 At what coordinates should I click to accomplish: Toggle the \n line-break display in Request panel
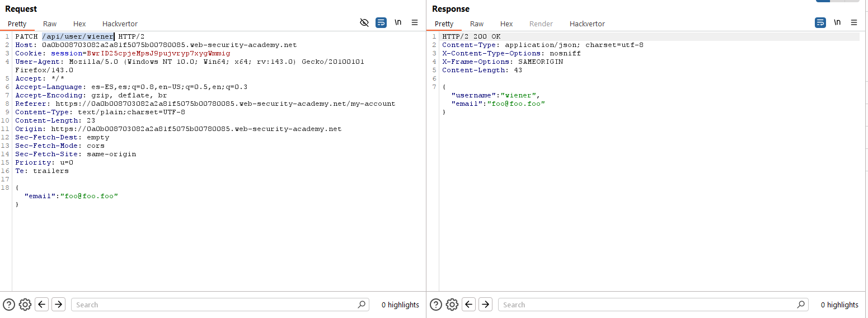[398, 22]
